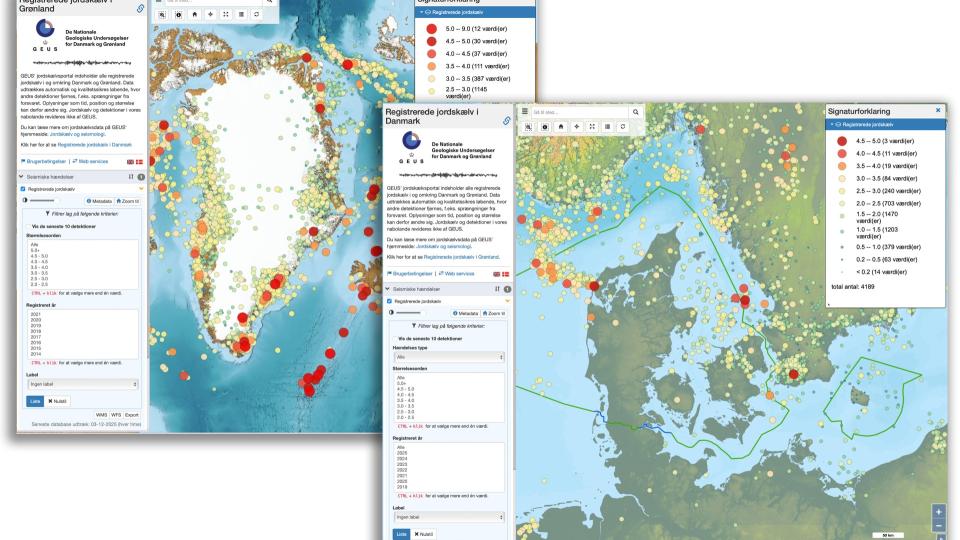
Task: Switch language via Danish flag in Denmark panel
Action: (x=504, y=273)
